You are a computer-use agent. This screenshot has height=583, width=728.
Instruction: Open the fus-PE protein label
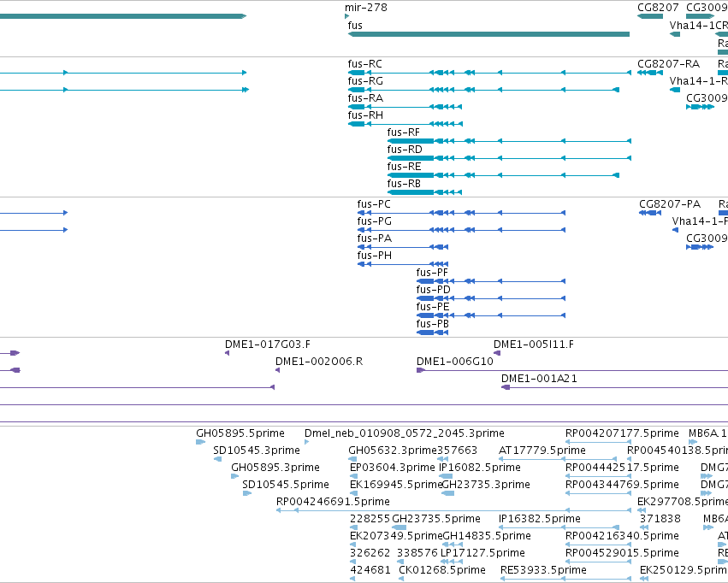433,308
